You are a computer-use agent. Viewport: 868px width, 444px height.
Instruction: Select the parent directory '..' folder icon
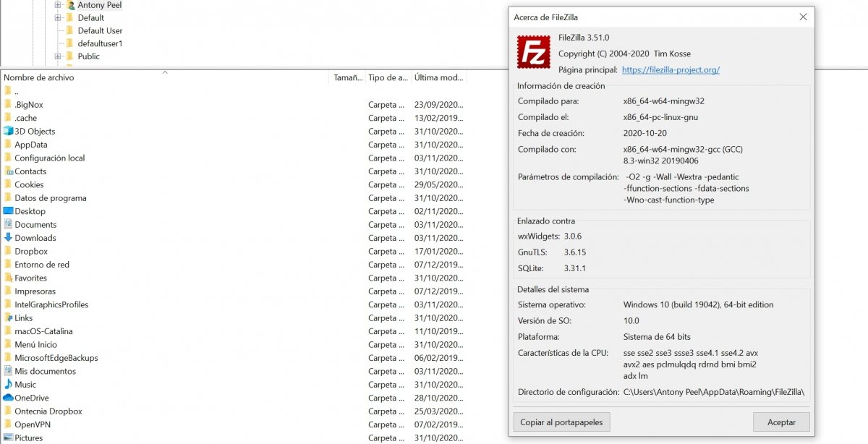tap(8, 91)
